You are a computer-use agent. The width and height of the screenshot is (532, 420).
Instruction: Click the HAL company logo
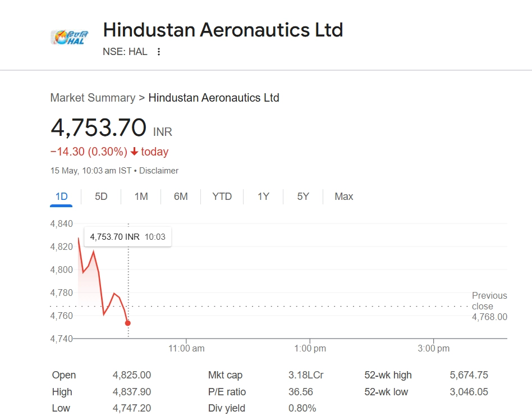[x=68, y=37]
